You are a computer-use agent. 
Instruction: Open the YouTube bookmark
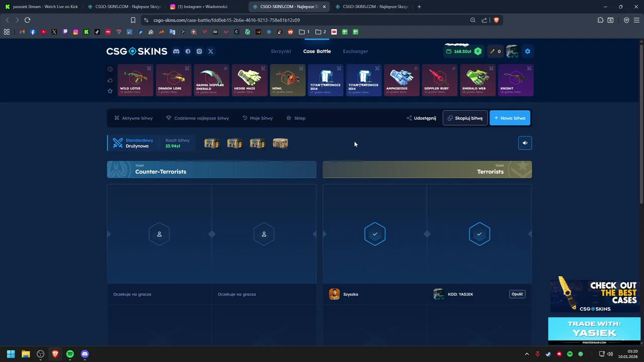coord(44,32)
